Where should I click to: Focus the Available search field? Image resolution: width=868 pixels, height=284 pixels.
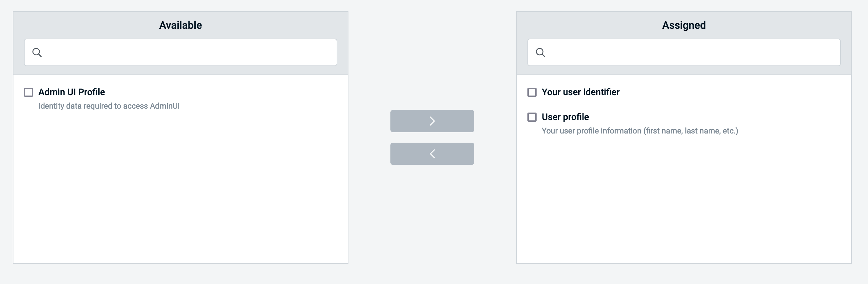point(189,52)
